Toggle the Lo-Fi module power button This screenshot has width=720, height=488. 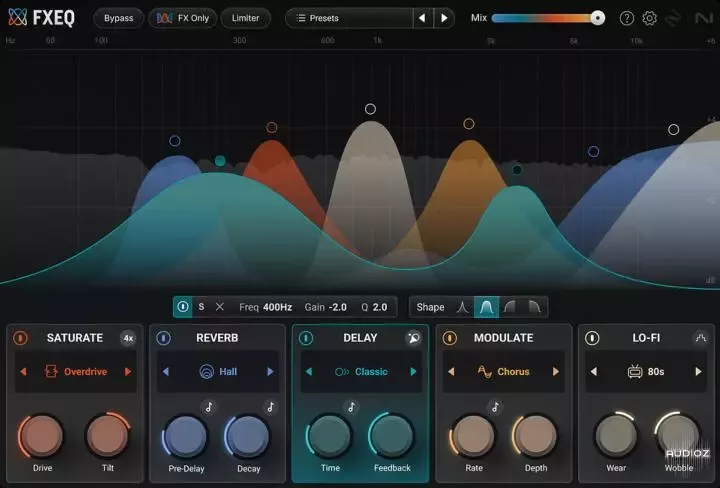coord(592,338)
